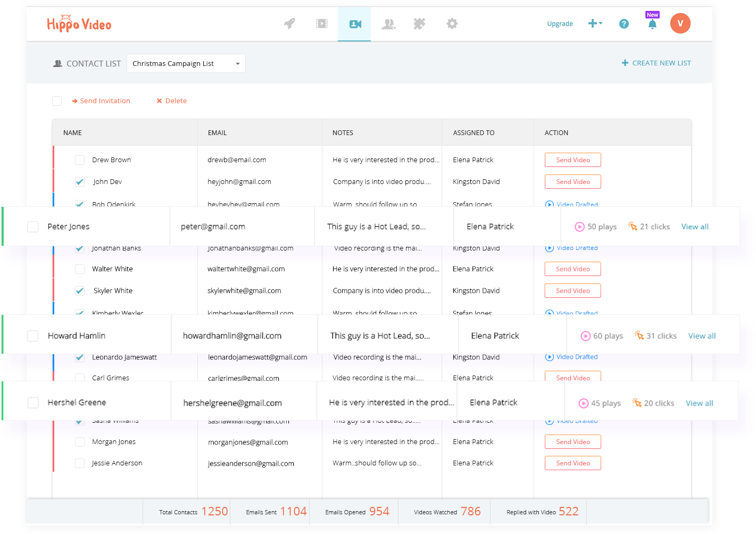Open the people/team icon in navigation
The height and width of the screenshot is (534, 756).
388,23
